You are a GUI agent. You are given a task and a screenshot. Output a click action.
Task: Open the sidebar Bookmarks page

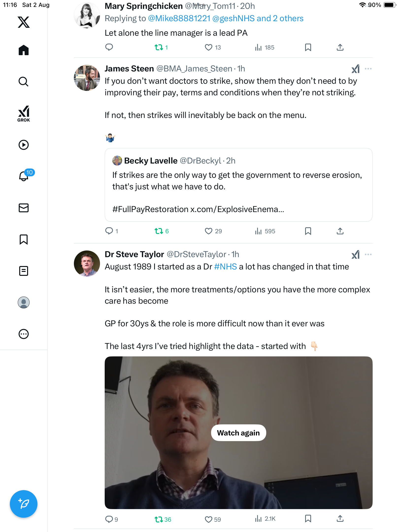click(24, 239)
